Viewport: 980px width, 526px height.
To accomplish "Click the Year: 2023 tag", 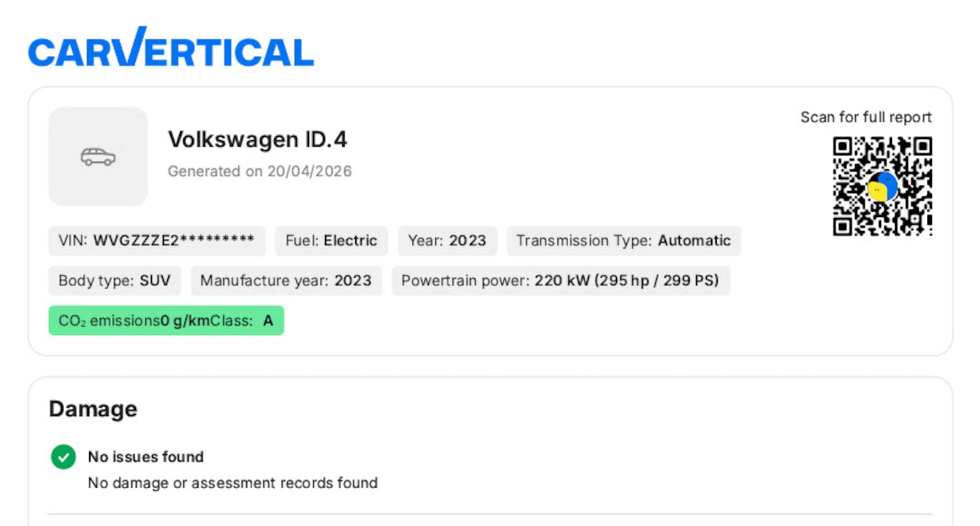I will point(447,241).
